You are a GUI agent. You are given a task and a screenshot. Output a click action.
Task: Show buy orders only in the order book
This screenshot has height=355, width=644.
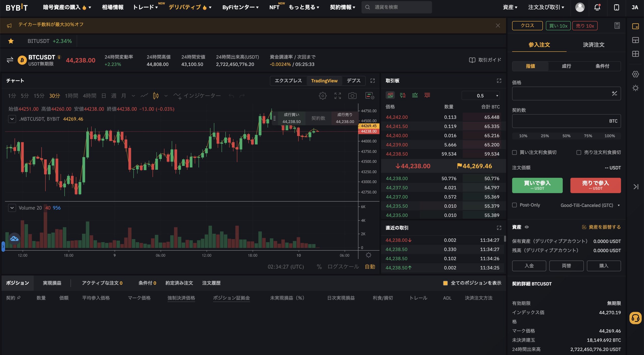tap(415, 95)
